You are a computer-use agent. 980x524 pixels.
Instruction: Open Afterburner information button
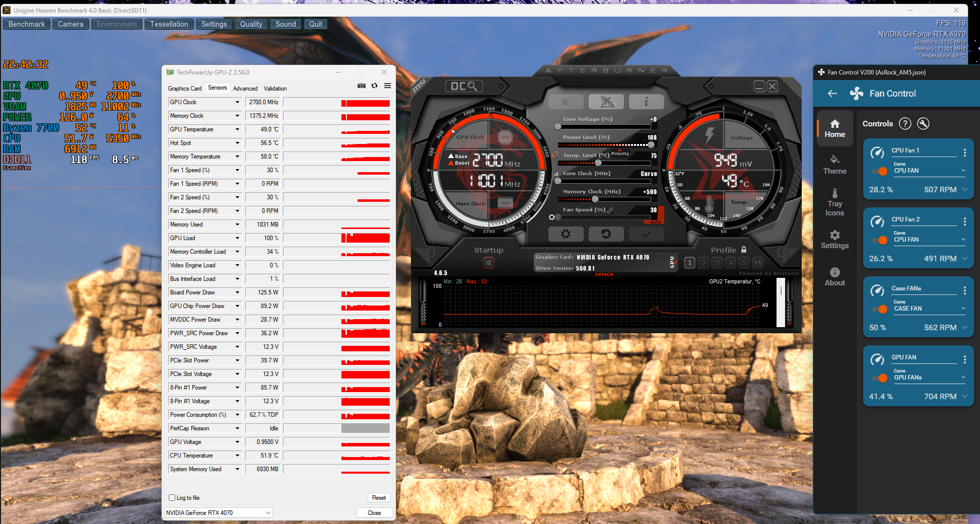[647, 102]
